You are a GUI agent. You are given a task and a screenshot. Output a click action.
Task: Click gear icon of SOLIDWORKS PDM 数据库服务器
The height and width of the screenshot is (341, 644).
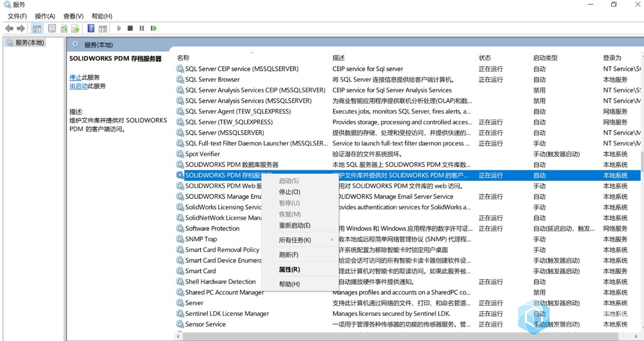point(180,165)
